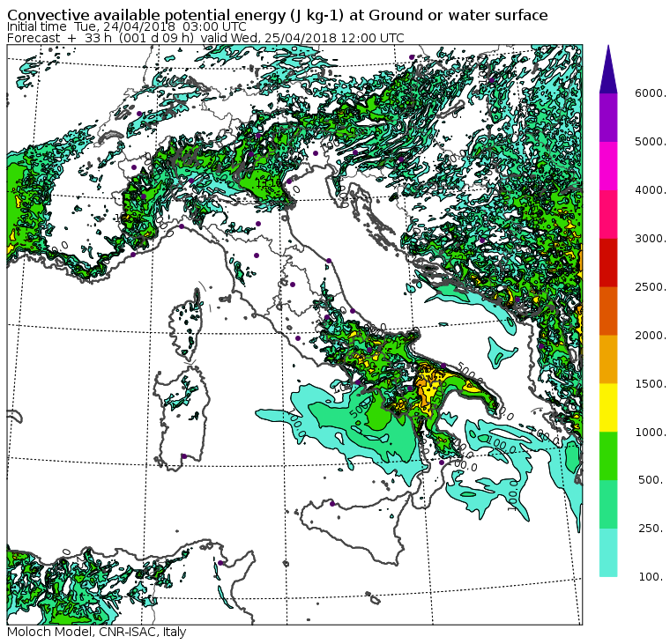Click the island of Sardinia on the map

[x=182, y=418]
